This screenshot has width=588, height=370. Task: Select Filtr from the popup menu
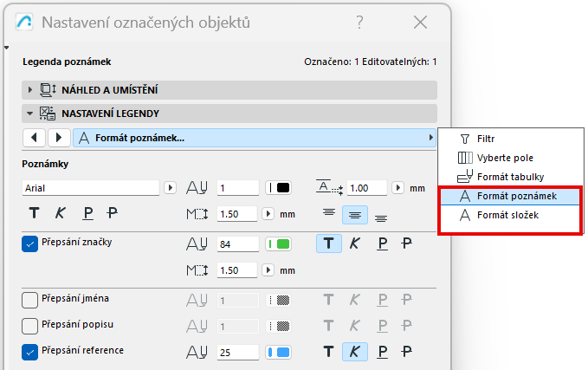tap(486, 139)
